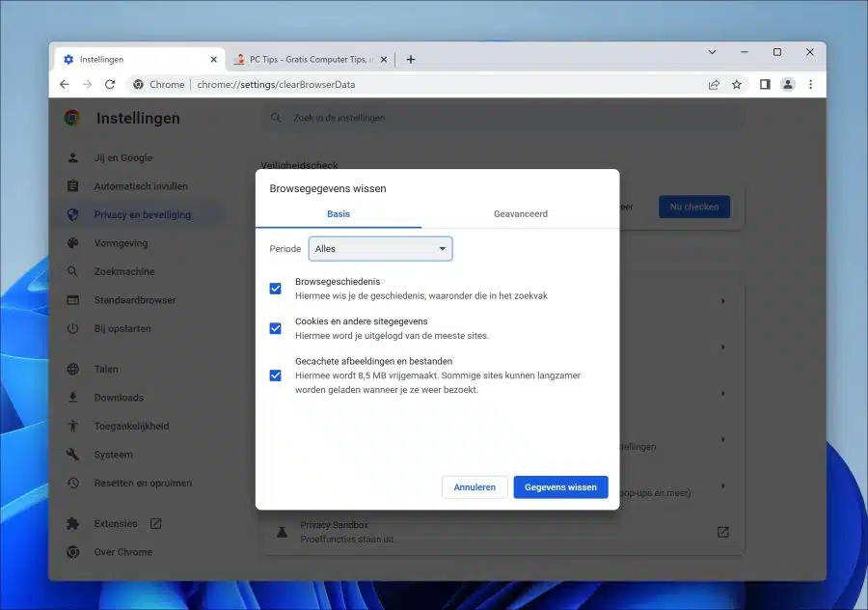Open the tab search chevron
This screenshot has height=610, width=868.
(x=712, y=52)
